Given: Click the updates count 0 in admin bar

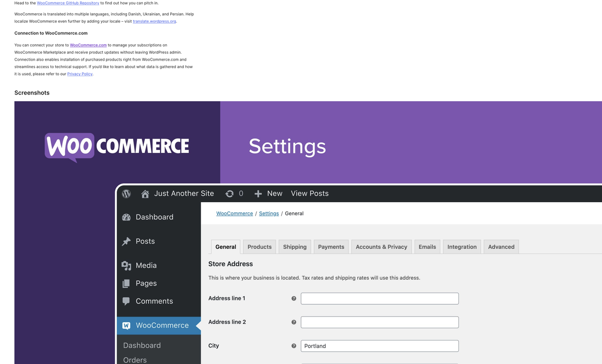Looking at the screenshot, I should click(x=241, y=193).
